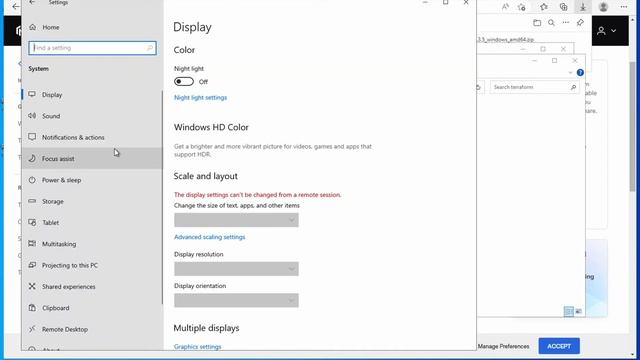
Task: Open the text and apps size dropdown
Action: point(236,220)
